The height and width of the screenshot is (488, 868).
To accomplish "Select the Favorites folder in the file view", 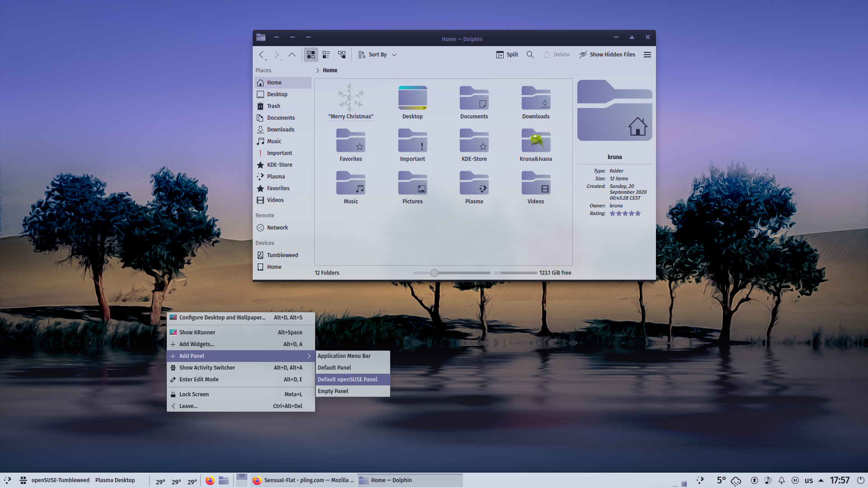I will 351,145.
